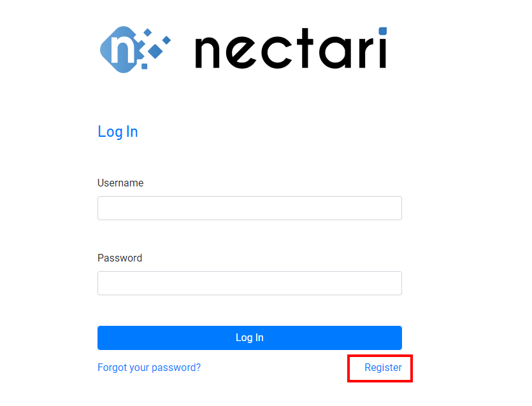Click the blue diamond Nectari logo icon
532x406 pixels.
[135, 50]
